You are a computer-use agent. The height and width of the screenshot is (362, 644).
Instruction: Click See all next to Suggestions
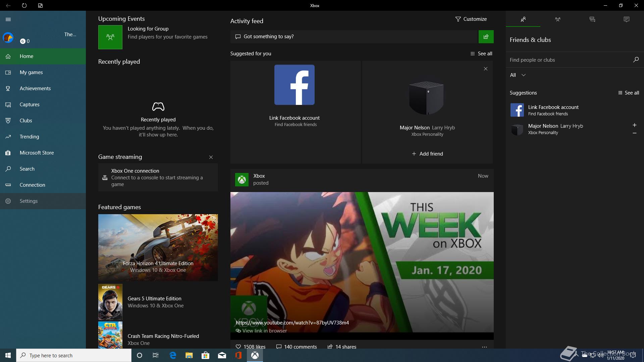click(x=629, y=93)
